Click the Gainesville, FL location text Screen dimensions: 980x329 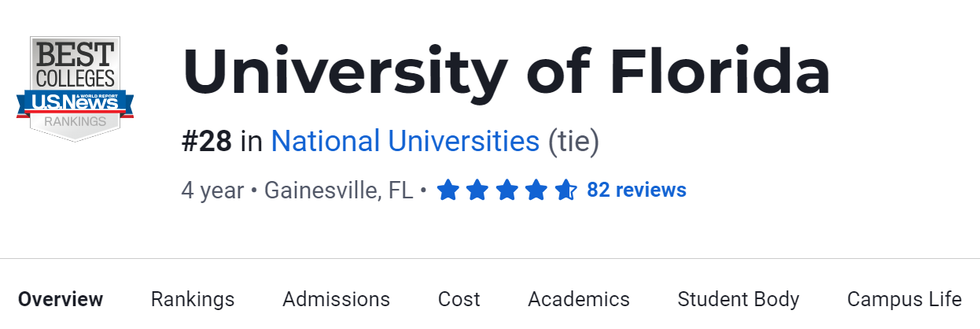tap(338, 190)
